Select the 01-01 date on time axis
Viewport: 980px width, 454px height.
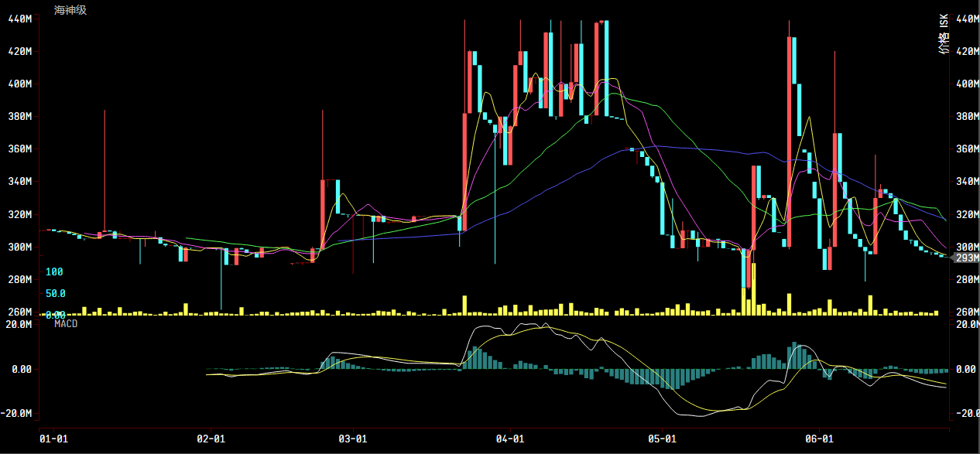pos(53,439)
